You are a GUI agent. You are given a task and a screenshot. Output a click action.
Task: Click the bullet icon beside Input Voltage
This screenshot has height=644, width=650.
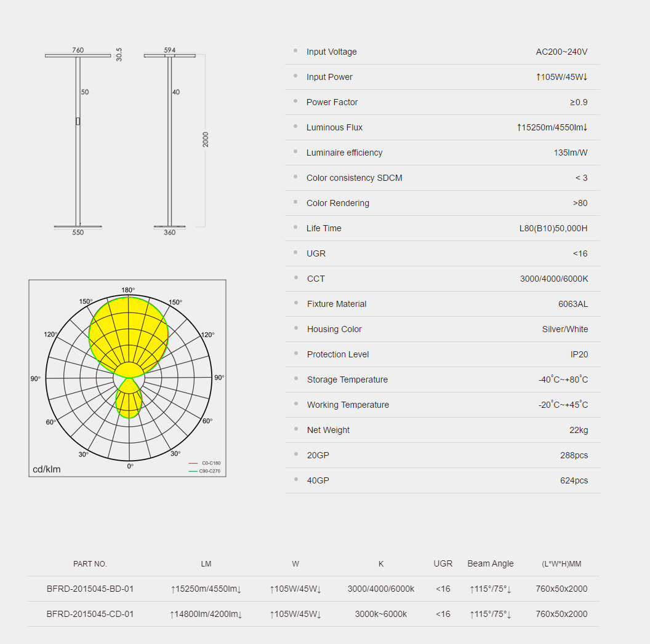[295, 51]
